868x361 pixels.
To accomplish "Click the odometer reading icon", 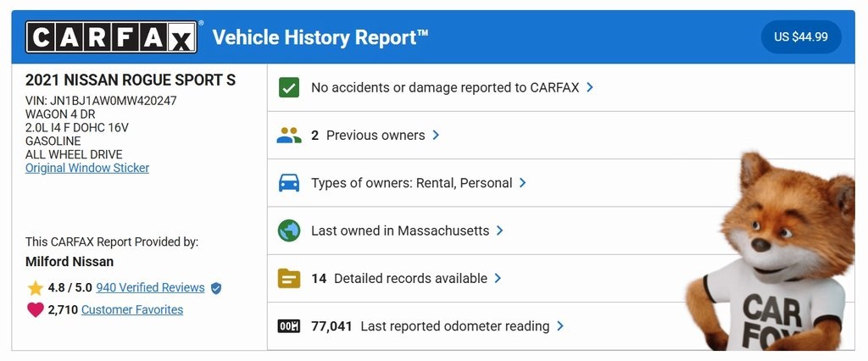I will click(x=289, y=326).
